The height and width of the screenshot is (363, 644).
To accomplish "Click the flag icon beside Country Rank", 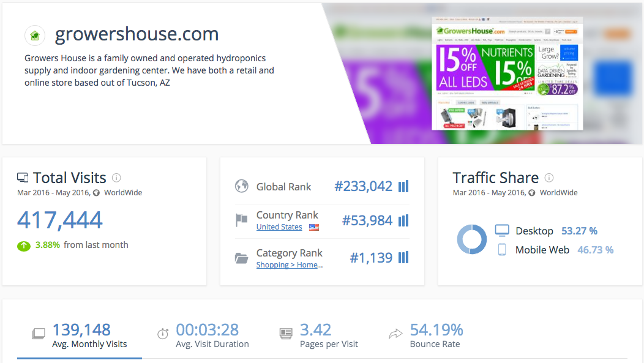I will 241,220.
